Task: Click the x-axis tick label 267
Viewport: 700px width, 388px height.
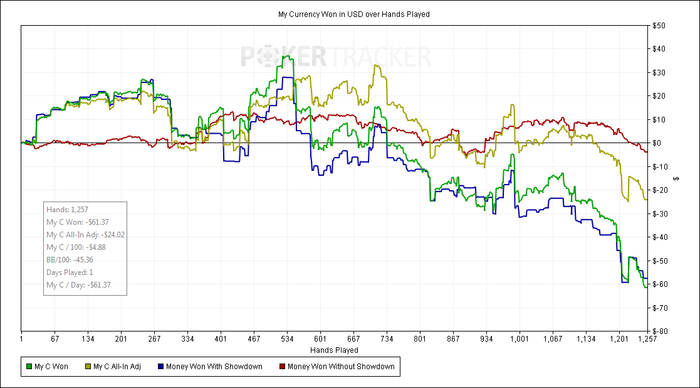Action: coord(154,339)
